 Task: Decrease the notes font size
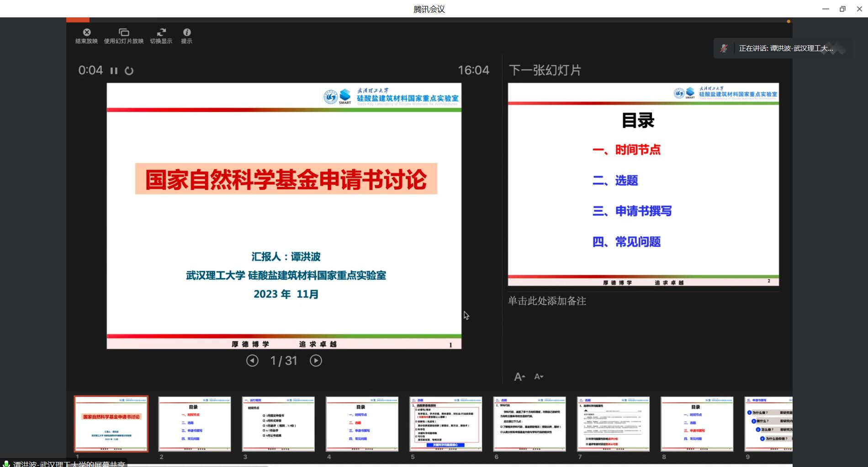(539, 377)
